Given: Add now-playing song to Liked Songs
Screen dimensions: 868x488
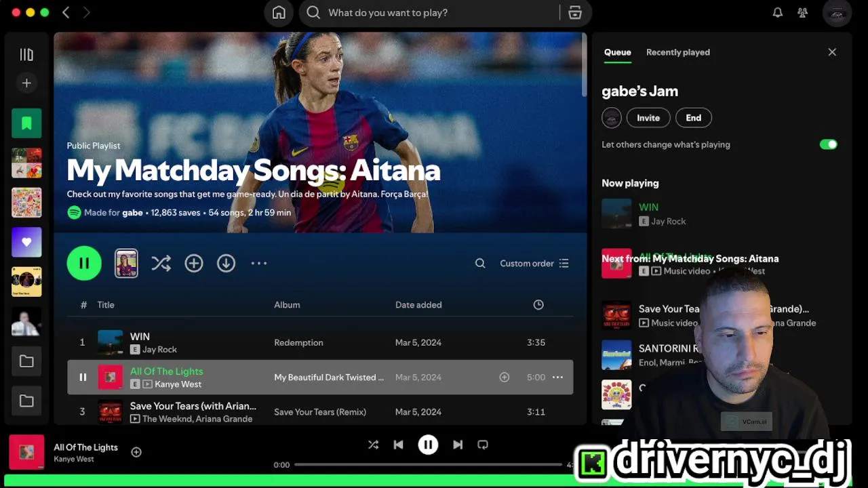Looking at the screenshot, I should (x=136, y=452).
